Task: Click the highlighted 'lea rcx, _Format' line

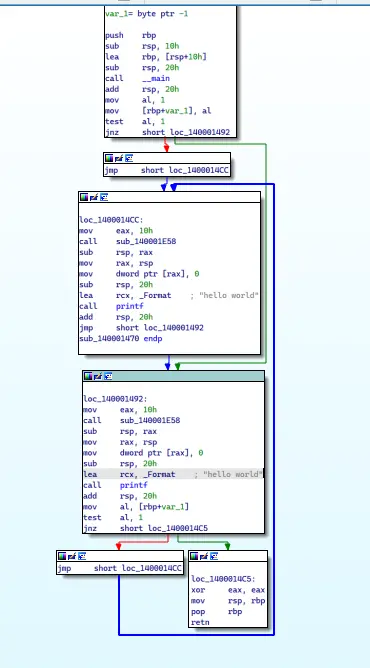Action: (x=173, y=474)
